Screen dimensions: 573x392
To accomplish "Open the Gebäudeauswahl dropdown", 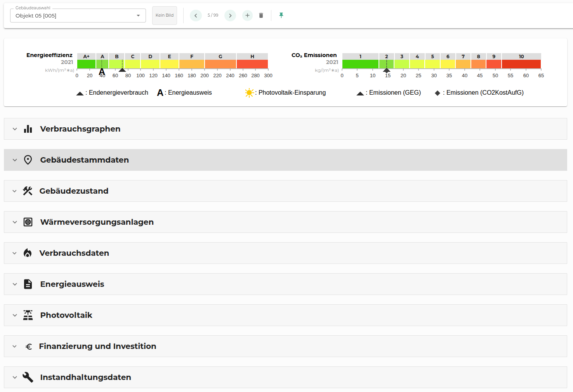I will click(78, 16).
